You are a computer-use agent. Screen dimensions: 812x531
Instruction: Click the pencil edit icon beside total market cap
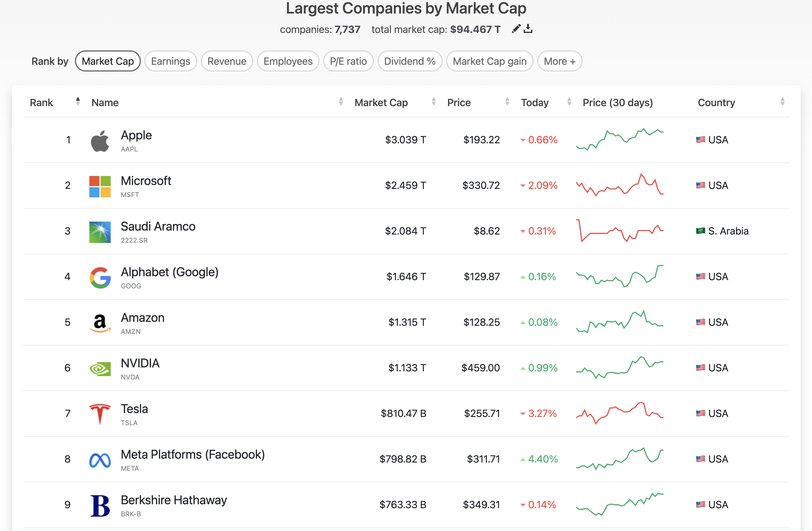pyautogui.click(x=516, y=29)
